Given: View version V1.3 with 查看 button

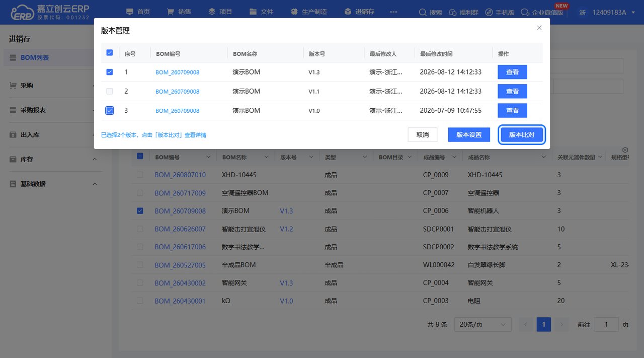Looking at the screenshot, I should coord(512,72).
